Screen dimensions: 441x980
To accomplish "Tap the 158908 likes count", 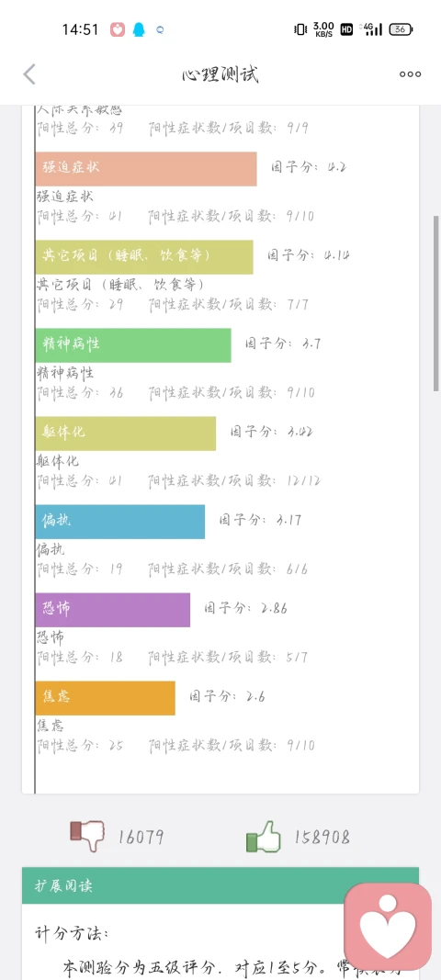I will [322, 837].
